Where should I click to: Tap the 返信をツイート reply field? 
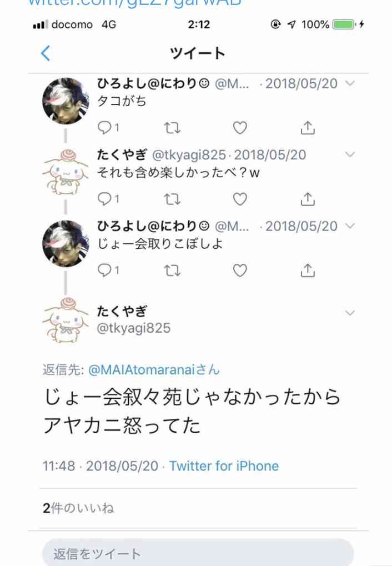coord(198,553)
